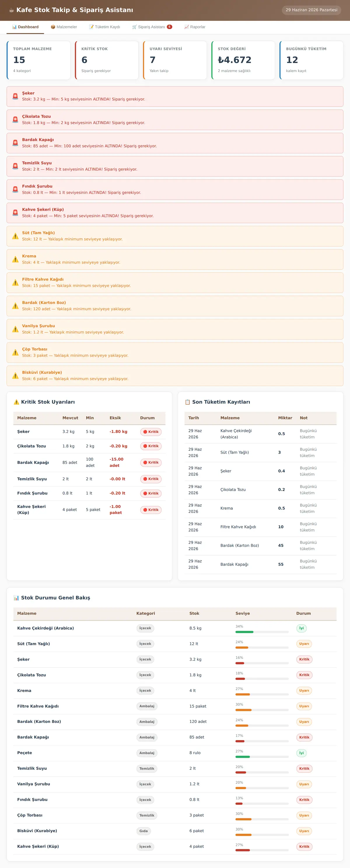Image resolution: width=350 pixels, height=868 pixels.
Task: Click the warning triangle on Çöp Torbası alert
Action: pos(15,352)
